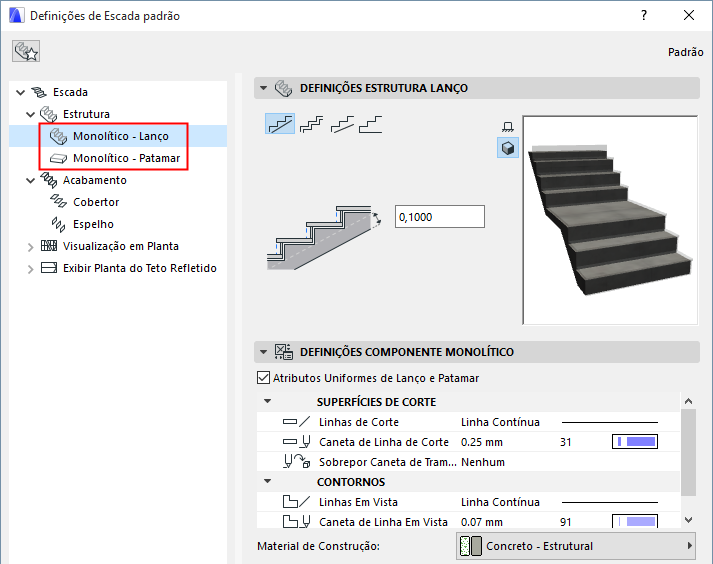713x564 pixels.
Task: Expand Exibir Planta do Teto Refletido branch
Action: click(x=30, y=269)
